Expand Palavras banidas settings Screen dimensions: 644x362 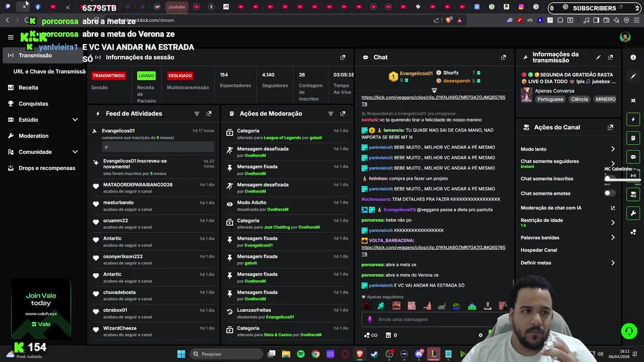[613, 238]
